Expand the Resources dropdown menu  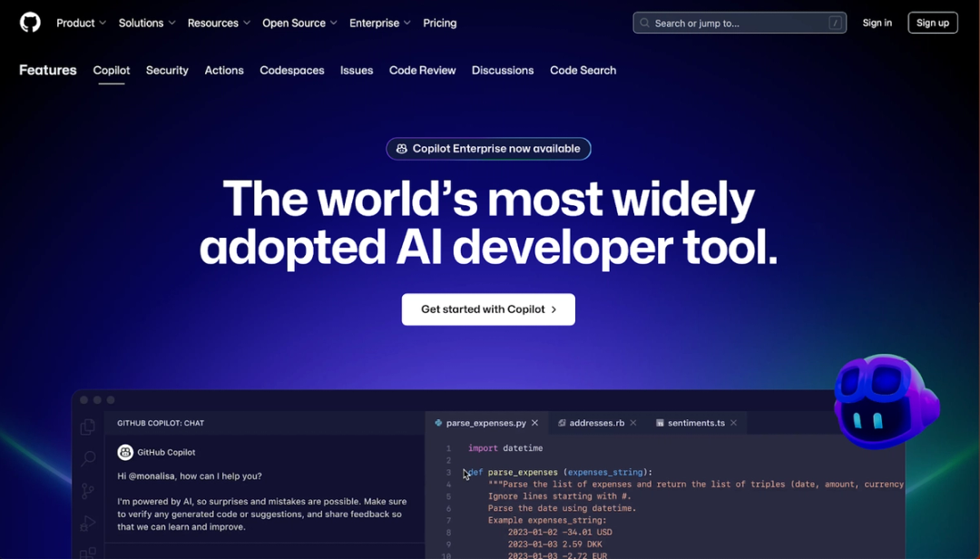coord(219,23)
